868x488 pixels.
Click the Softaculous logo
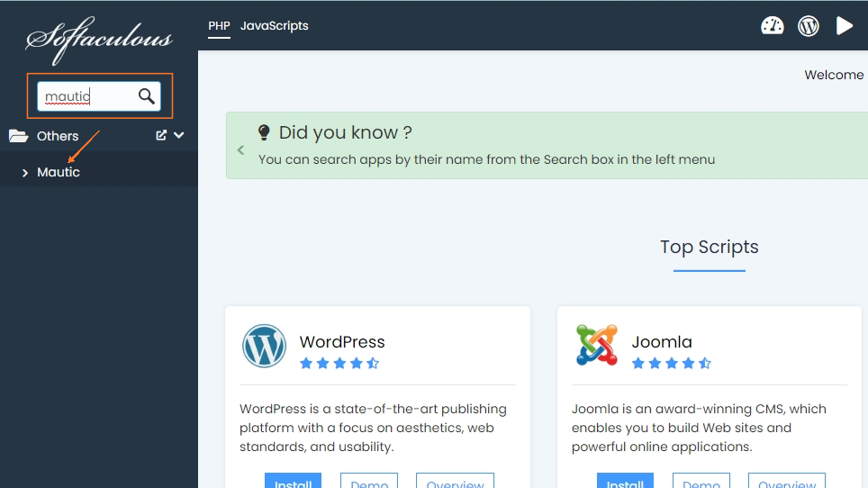pos(98,40)
